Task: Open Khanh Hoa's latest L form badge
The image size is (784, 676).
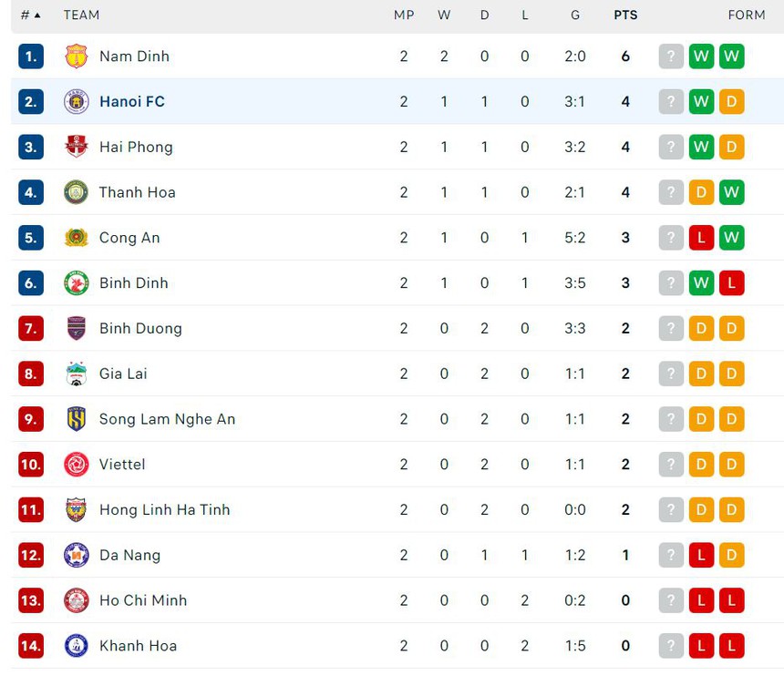Action: tap(731, 645)
